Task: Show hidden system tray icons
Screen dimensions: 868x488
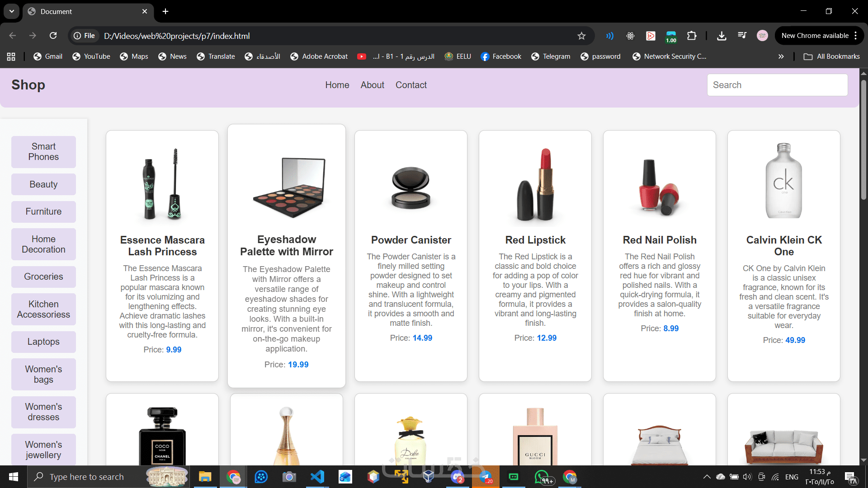Action: point(707,477)
